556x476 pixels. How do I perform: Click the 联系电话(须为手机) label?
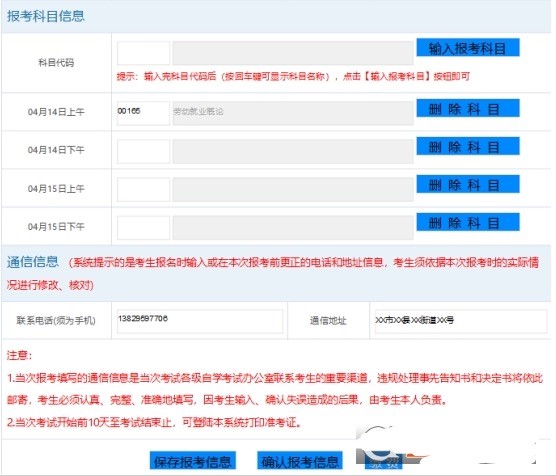point(56,321)
